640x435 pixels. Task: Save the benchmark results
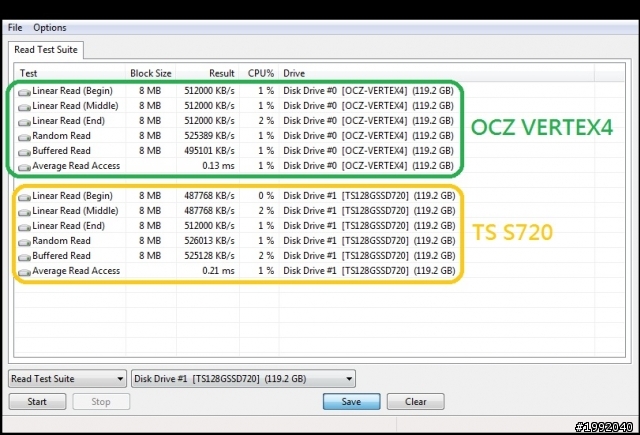point(351,402)
